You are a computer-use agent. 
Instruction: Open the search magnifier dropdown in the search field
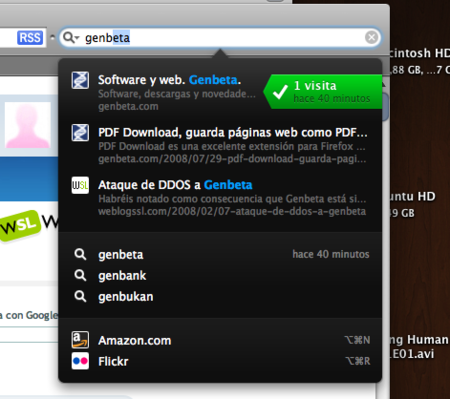coord(71,37)
